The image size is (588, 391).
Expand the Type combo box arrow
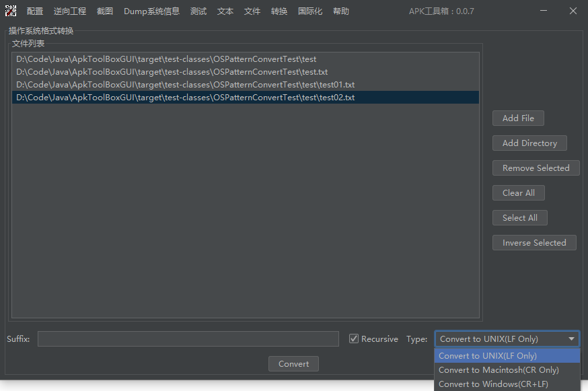click(x=572, y=339)
